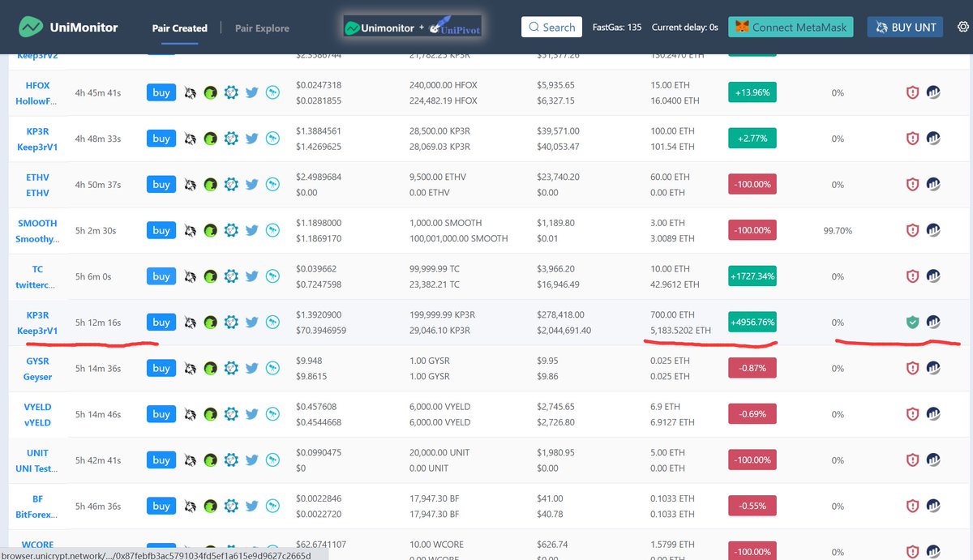
Task: Click green circle icon in TC row
Action: (211, 276)
